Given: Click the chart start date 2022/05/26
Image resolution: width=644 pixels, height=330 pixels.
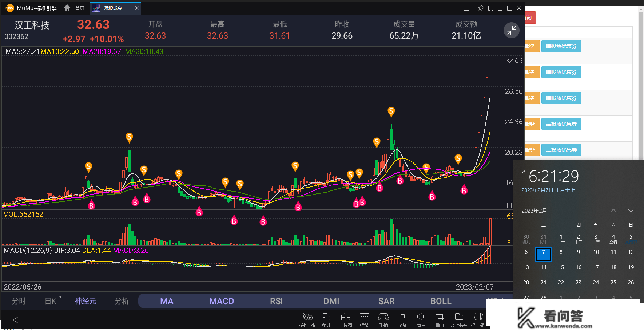Looking at the screenshot, I should pyautogui.click(x=23, y=287).
